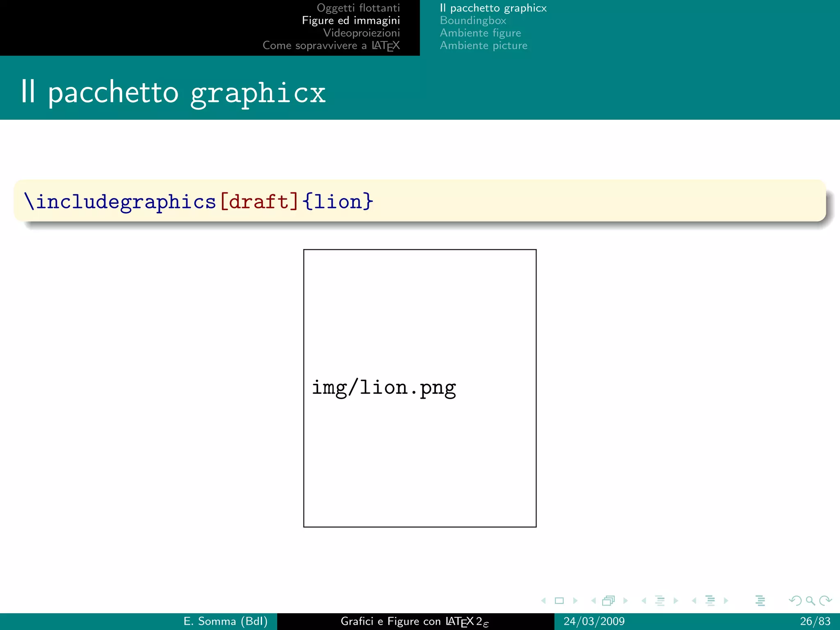
Task: Click the slide rectangle navigation icon
Action: (x=559, y=600)
